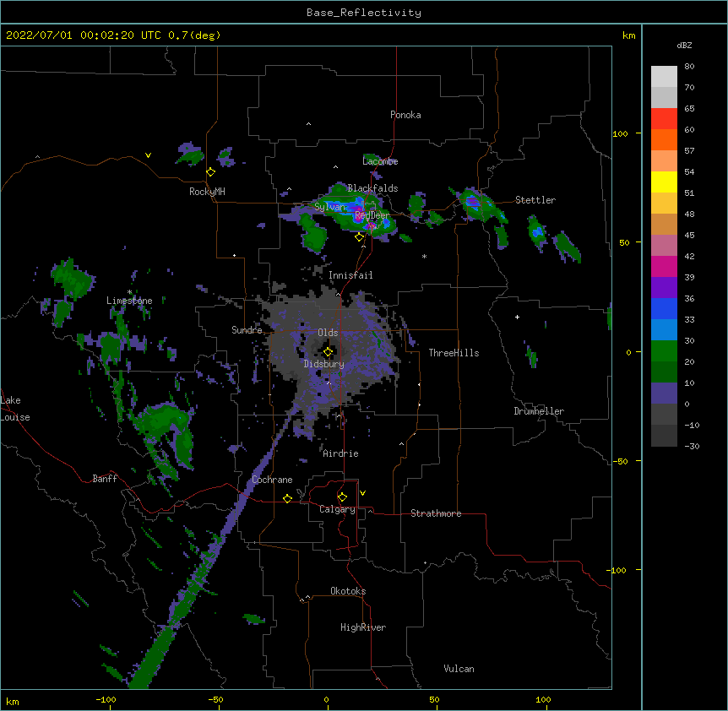Click the -30 value in dBZ legend
The image size is (728, 711).
pos(692,447)
